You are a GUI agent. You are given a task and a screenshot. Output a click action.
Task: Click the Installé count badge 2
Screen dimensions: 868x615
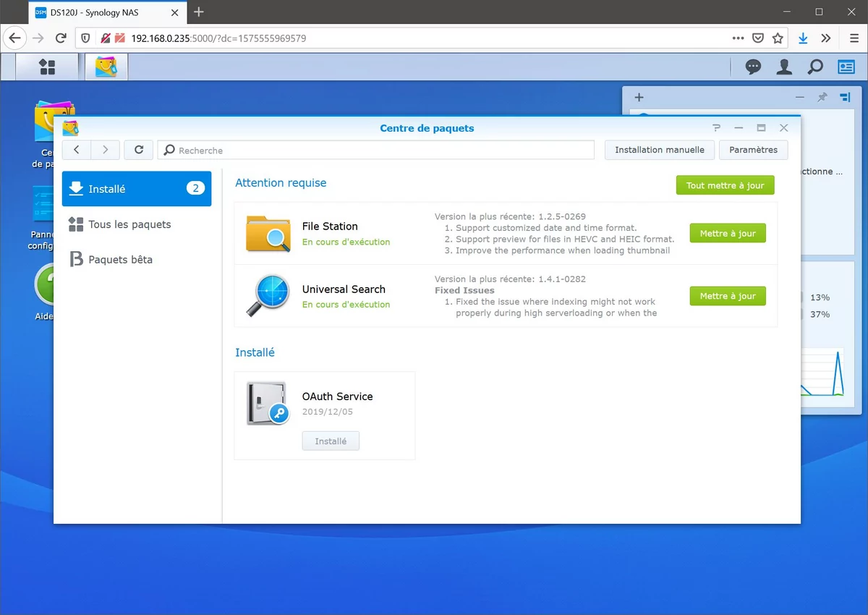click(x=195, y=188)
